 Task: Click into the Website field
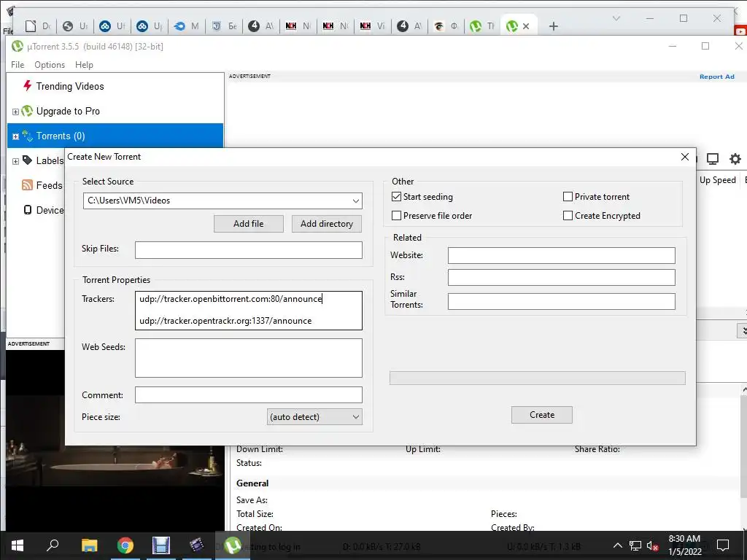[561, 255]
